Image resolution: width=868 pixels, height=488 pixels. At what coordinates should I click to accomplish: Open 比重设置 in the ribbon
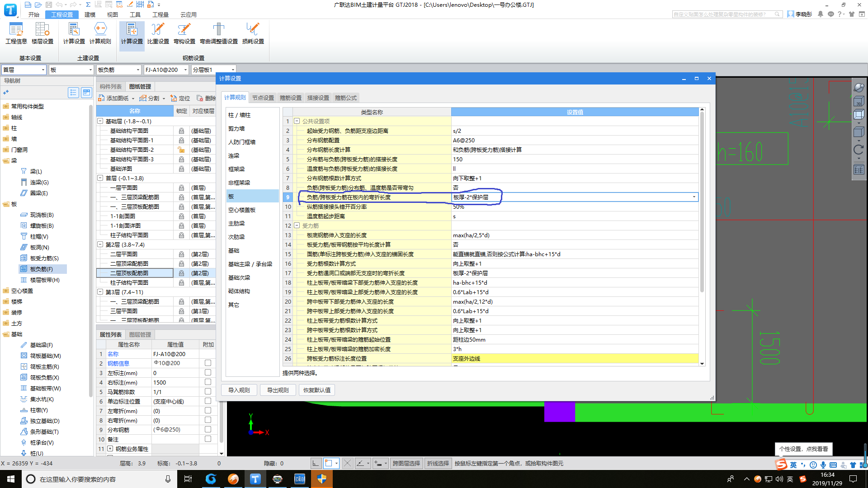pos(158,33)
